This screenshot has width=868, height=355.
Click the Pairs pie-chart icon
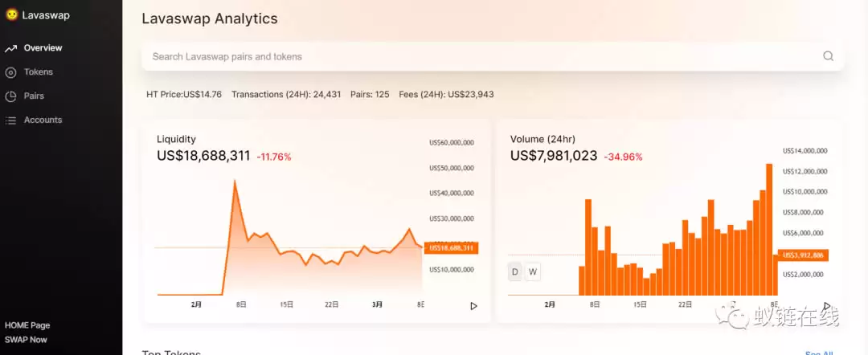pyautogui.click(x=10, y=96)
